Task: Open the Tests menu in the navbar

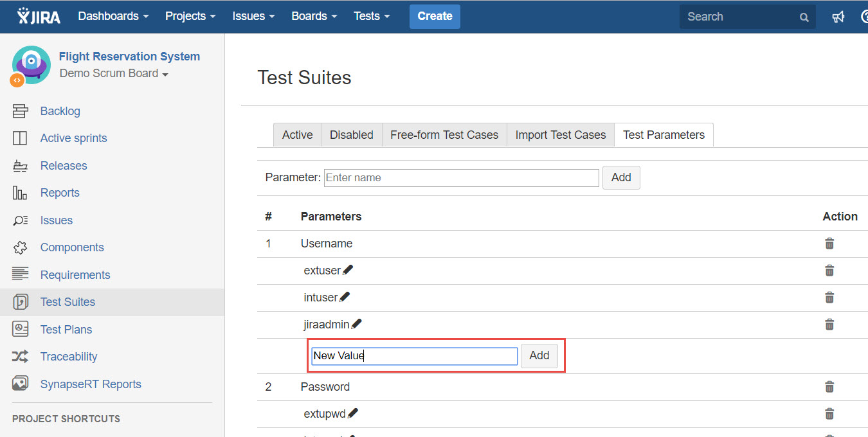Action: pos(372,16)
